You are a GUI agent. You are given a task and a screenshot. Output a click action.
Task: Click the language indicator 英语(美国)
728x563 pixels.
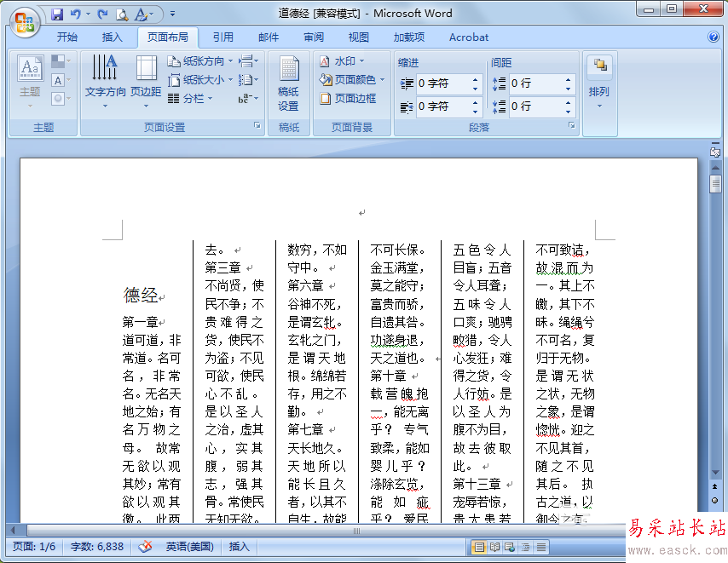(x=190, y=547)
